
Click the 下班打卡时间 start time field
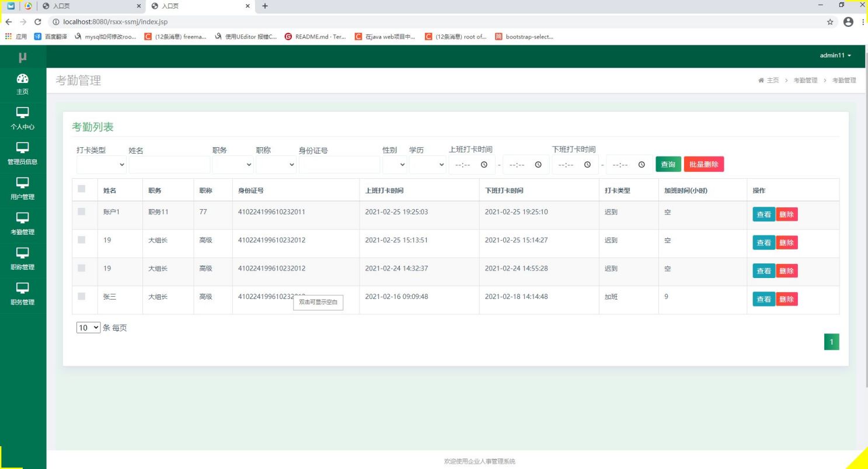tap(575, 165)
